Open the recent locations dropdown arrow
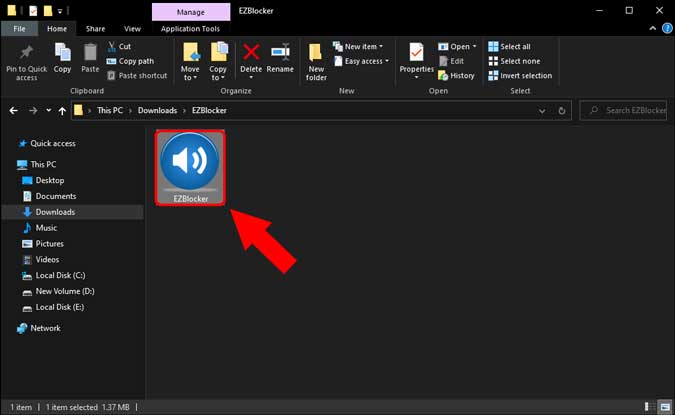 (49, 111)
